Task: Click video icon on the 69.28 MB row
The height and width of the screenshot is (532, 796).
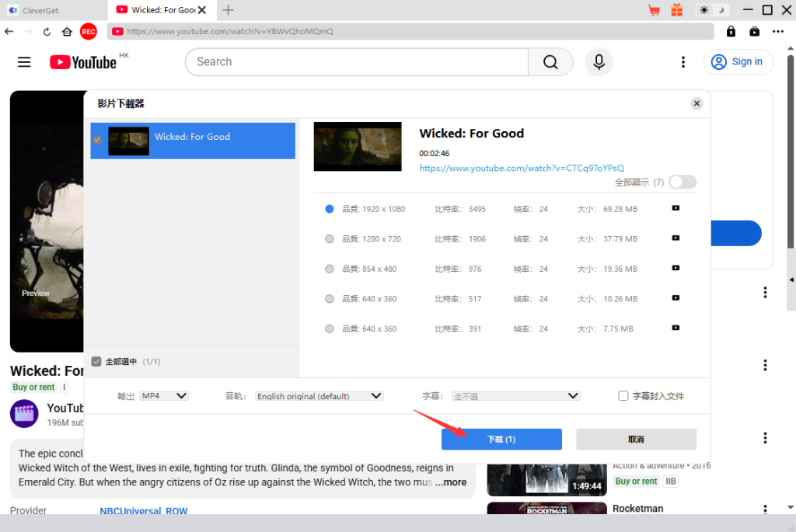Action: tap(676, 208)
